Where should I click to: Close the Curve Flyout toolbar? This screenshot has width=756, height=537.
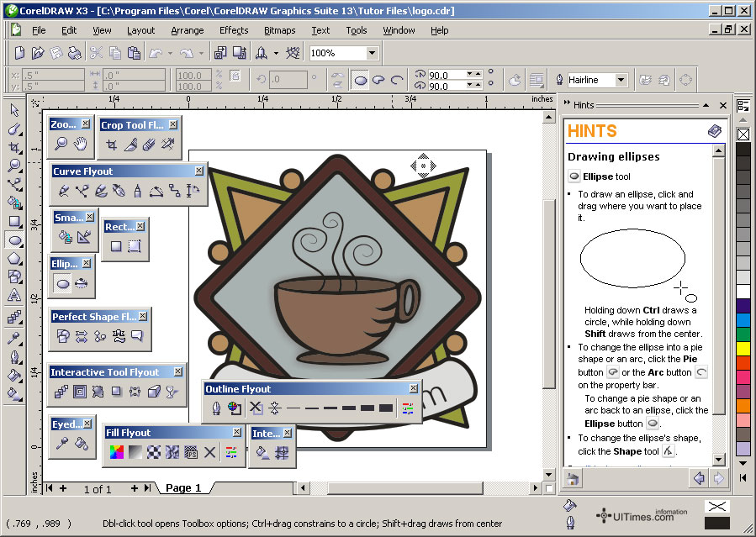click(x=199, y=171)
